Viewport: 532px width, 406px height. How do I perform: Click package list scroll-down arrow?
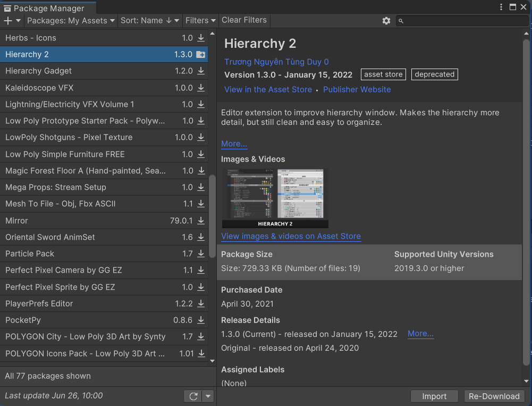click(x=213, y=361)
